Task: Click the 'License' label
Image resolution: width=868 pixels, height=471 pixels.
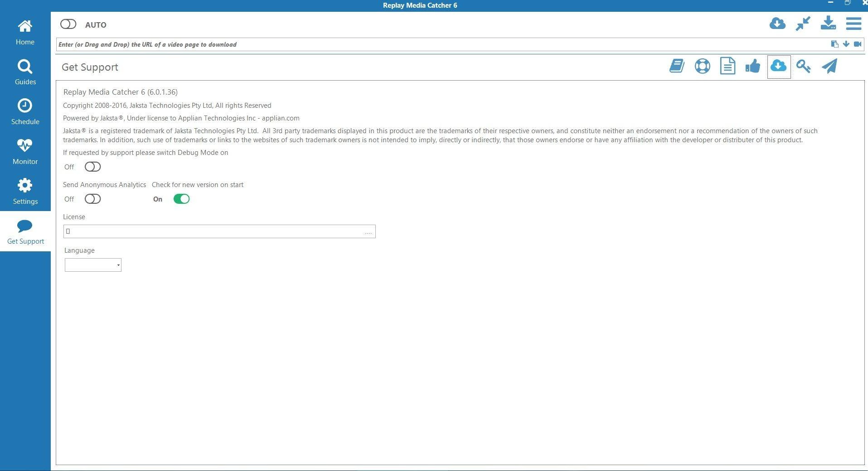Action: 74,217
